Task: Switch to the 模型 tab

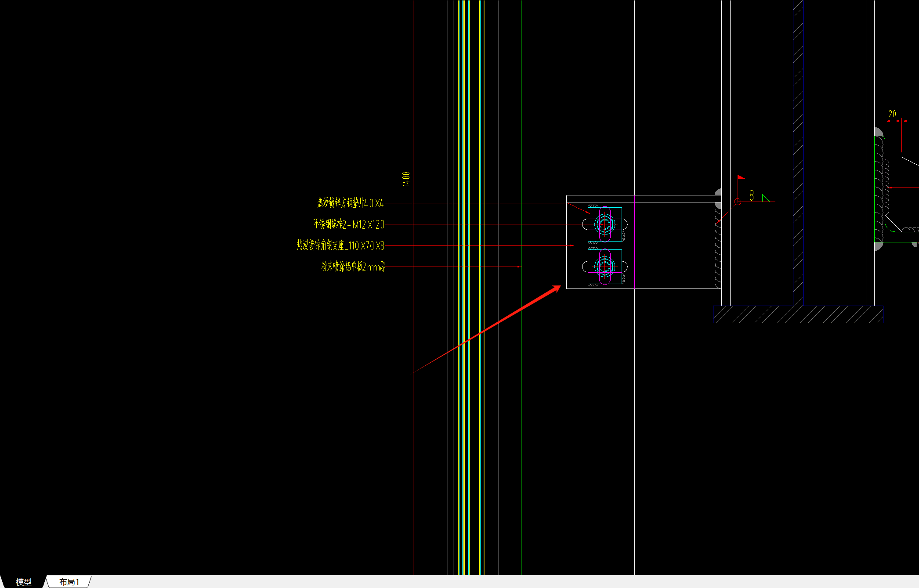Action: pos(24,582)
